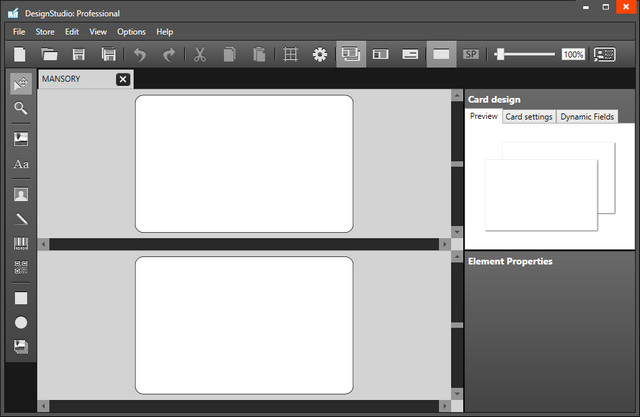
Task: Select the rectangle shape tool
Action: [20, 298]
